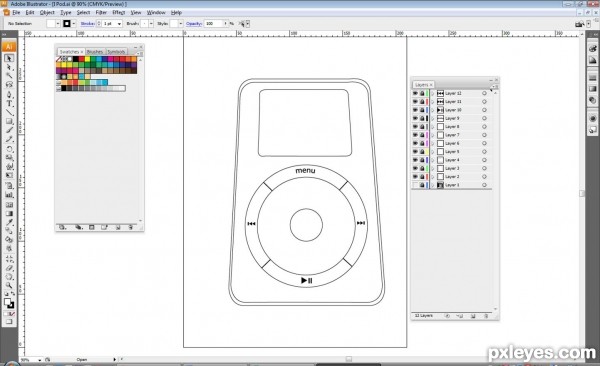The image size is (600, 366).
Task: Click the New Swatch icon in Swatches panel
Action: (x=118, y=227)
